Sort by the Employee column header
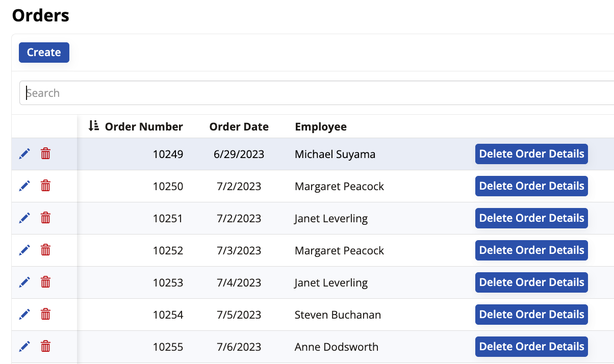Viewport: 614px width, 364px height. click(x=320, y=126)
